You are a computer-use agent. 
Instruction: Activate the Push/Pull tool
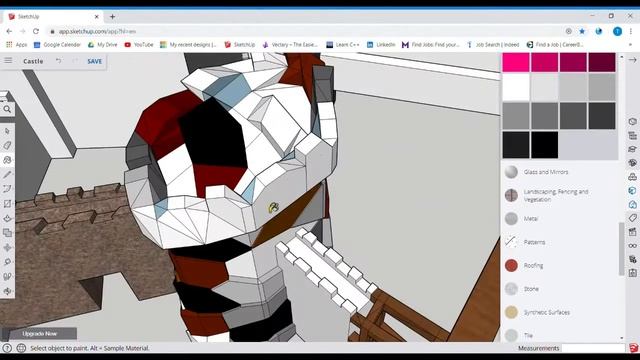pyautogui.click(x=7, y=218)
